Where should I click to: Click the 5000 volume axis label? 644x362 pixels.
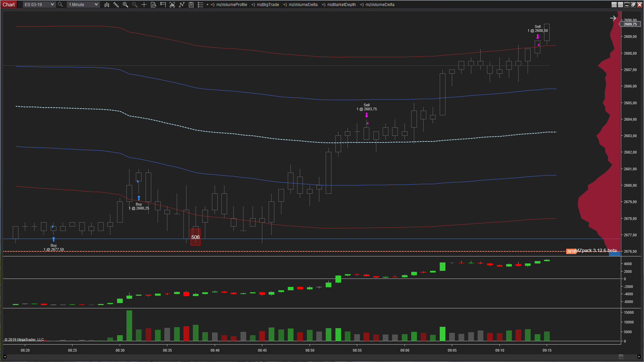[628, 332]
